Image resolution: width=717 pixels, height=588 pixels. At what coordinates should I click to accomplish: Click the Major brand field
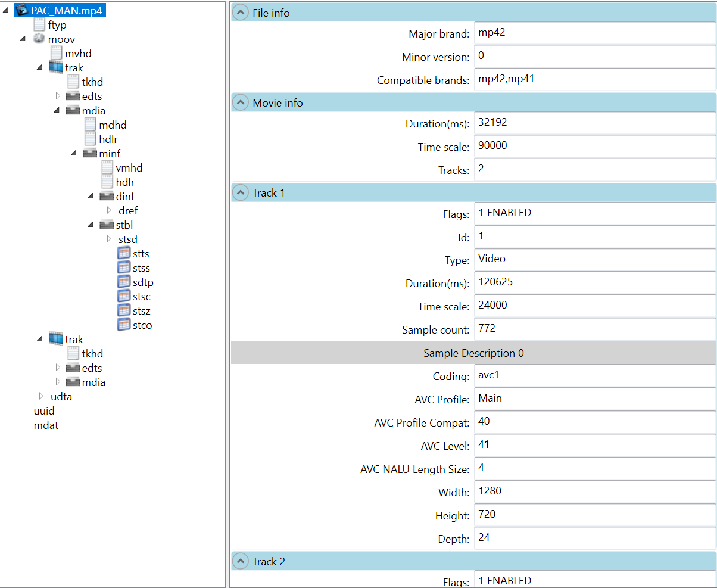click(x=594, y=33)
